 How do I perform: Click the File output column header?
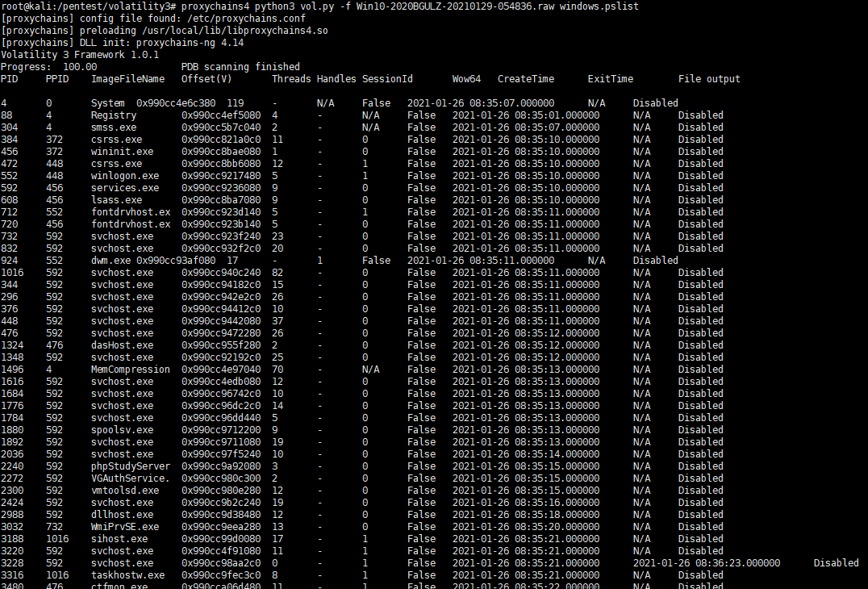[x=709, y=79]
